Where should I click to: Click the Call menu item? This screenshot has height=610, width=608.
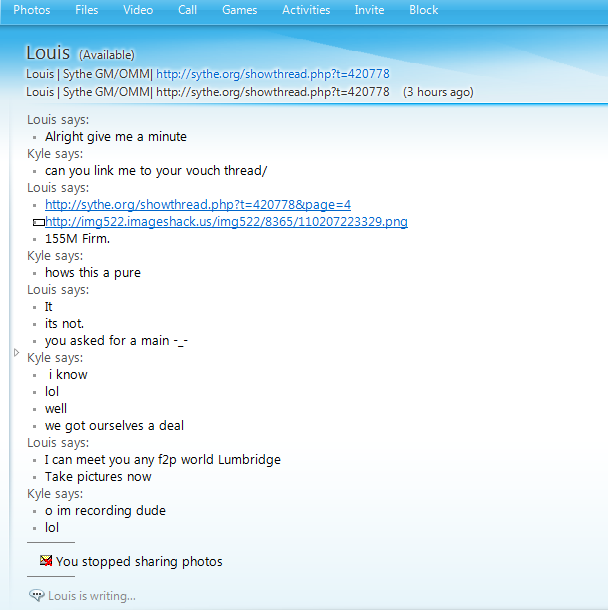pos(187,10)
